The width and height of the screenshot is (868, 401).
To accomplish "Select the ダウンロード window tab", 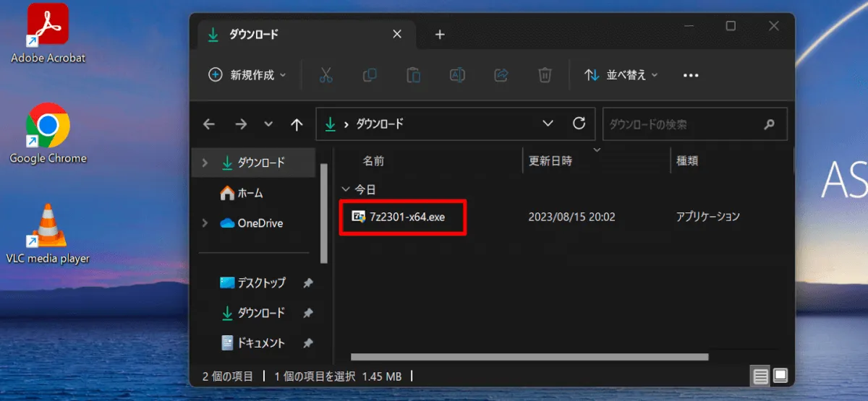I will pyautogui.click(x=307, y=35).
